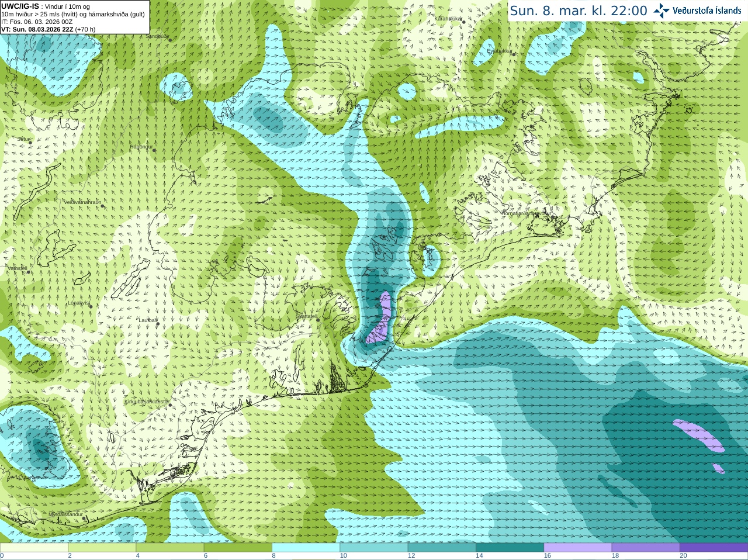Screen dimensions: 748x560
Task: Select the above-20 m/s dark purple scale swatch
Action: click(714, 548)
